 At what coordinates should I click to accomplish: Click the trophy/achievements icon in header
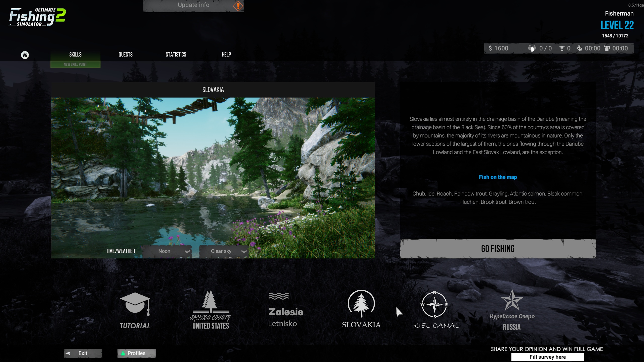tap(562, 48)
